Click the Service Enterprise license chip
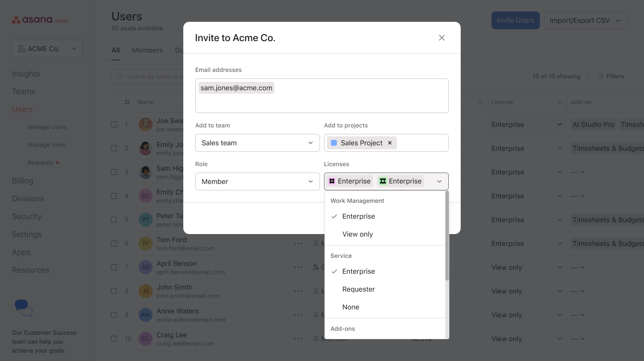Screen dimensions: 644x361 (x=400, y=181)
